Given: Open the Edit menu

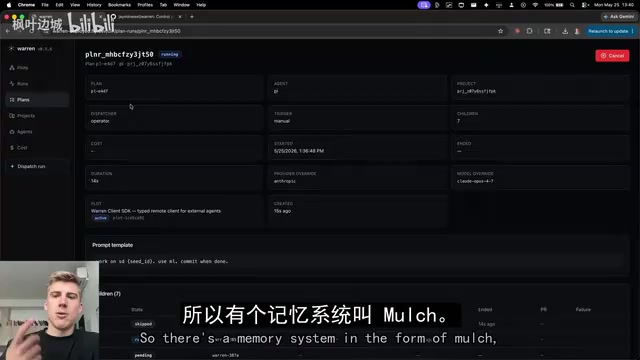Looking at the screenshot, I should [59, 5].
